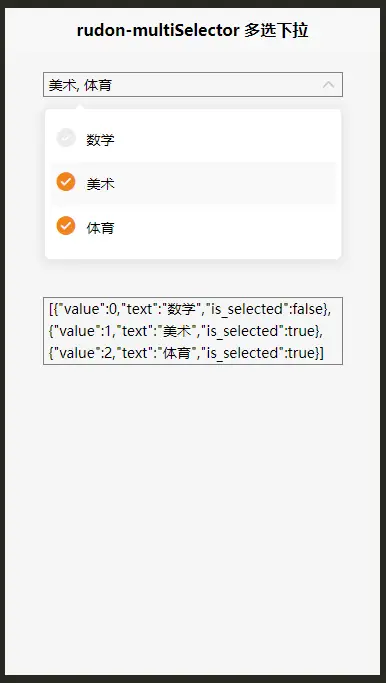Click the 多选下拉 part of the heading

[276, 30]
